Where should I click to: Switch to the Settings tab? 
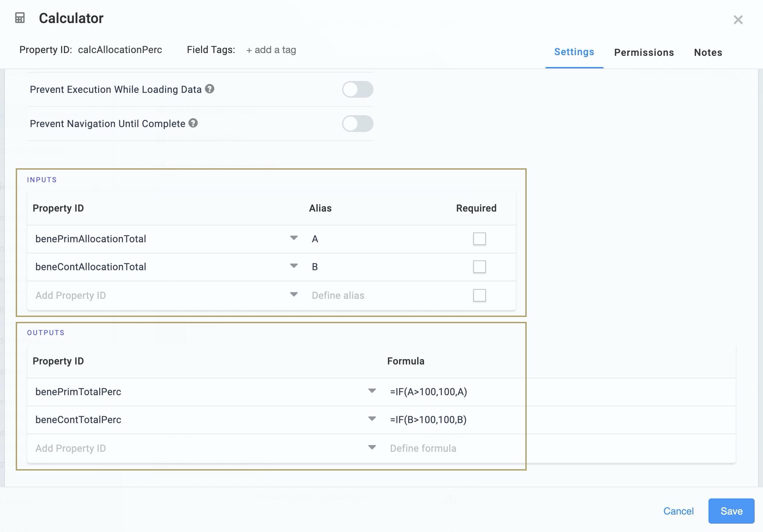tap(574, 52)
